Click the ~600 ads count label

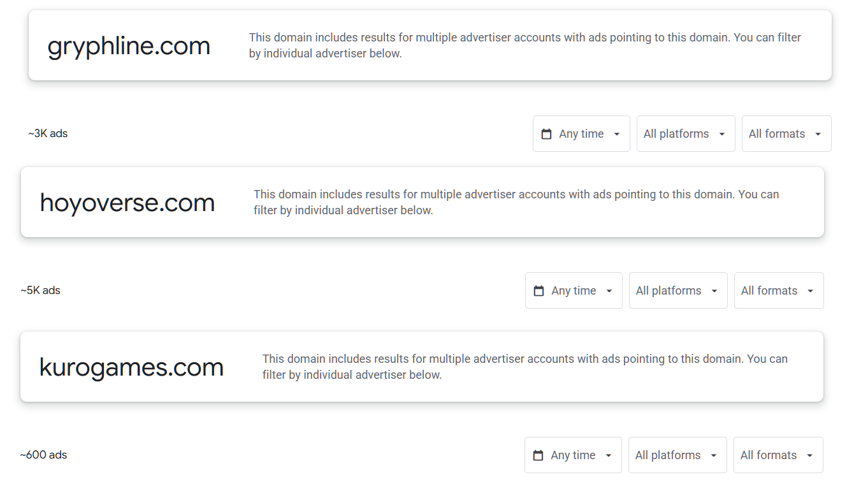tap(43, 455)
